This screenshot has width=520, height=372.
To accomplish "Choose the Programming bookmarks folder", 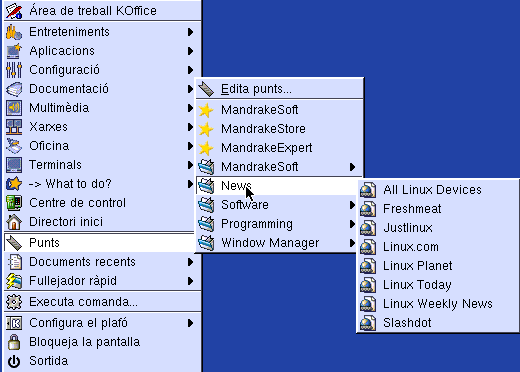I will [x=277, y=224].
